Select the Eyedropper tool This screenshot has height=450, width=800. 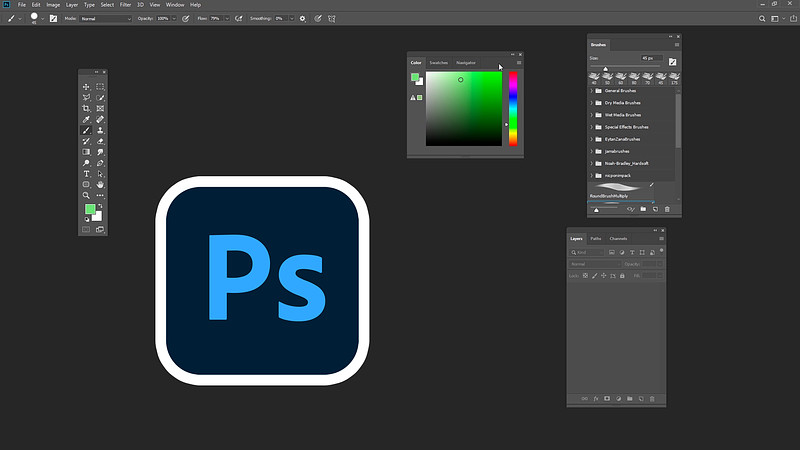pos(86,119)
